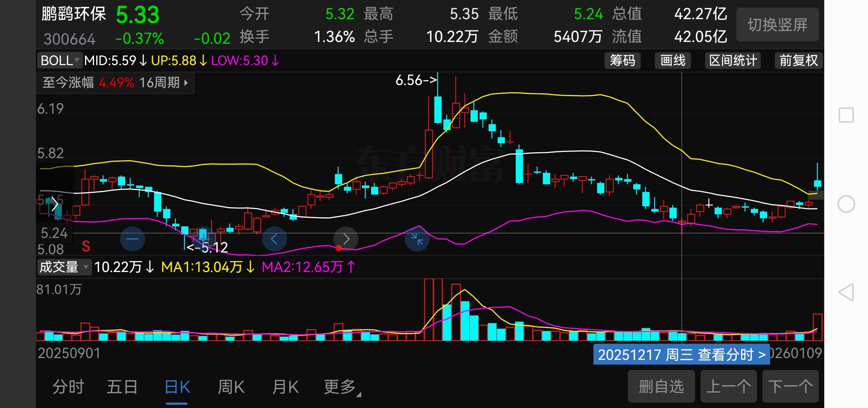Toggle 区间统计 range statistics mode

(x=733, y=60)
